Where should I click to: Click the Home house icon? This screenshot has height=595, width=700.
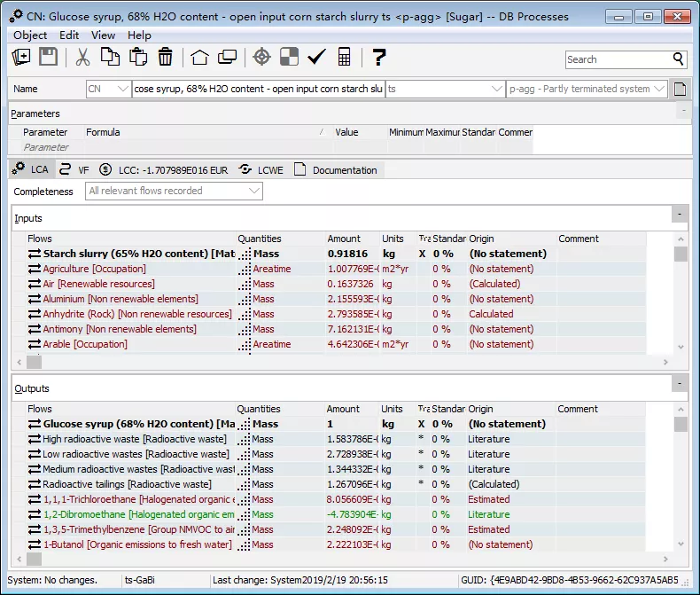pyautogui.click(x=199, y=57)
